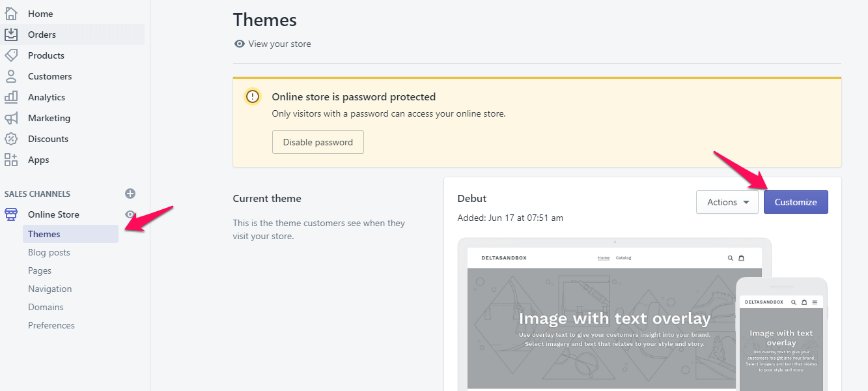868x391 pixels.
Task: Click the Themes page title
Action: (265, 20)
